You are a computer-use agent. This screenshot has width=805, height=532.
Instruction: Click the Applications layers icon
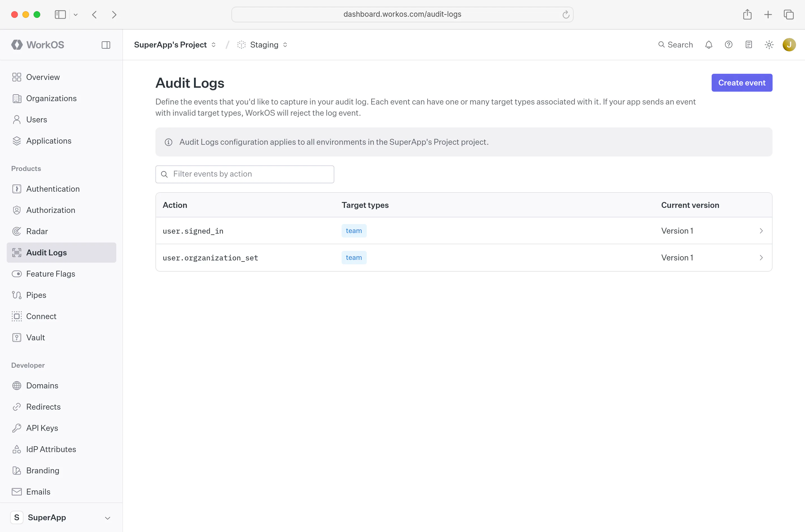(x=16, y=141)
